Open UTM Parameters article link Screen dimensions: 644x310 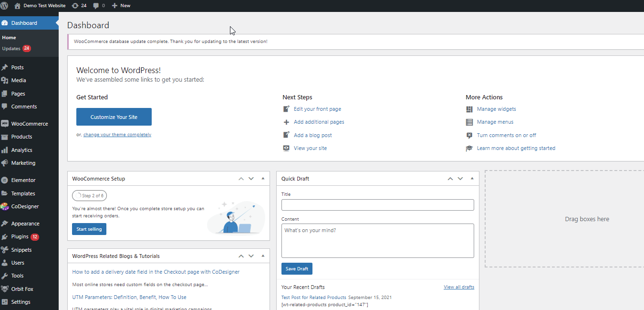pyautogui.click(x=129, y=297)
